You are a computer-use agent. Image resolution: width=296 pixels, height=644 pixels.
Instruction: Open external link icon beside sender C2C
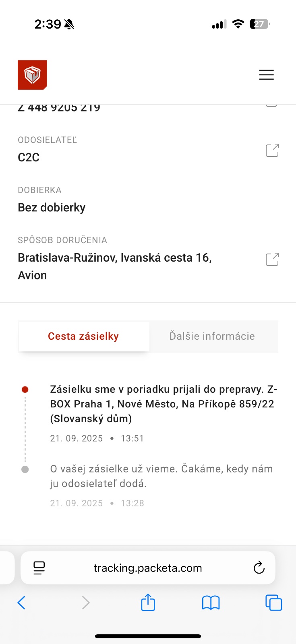[x=272, y=150]
